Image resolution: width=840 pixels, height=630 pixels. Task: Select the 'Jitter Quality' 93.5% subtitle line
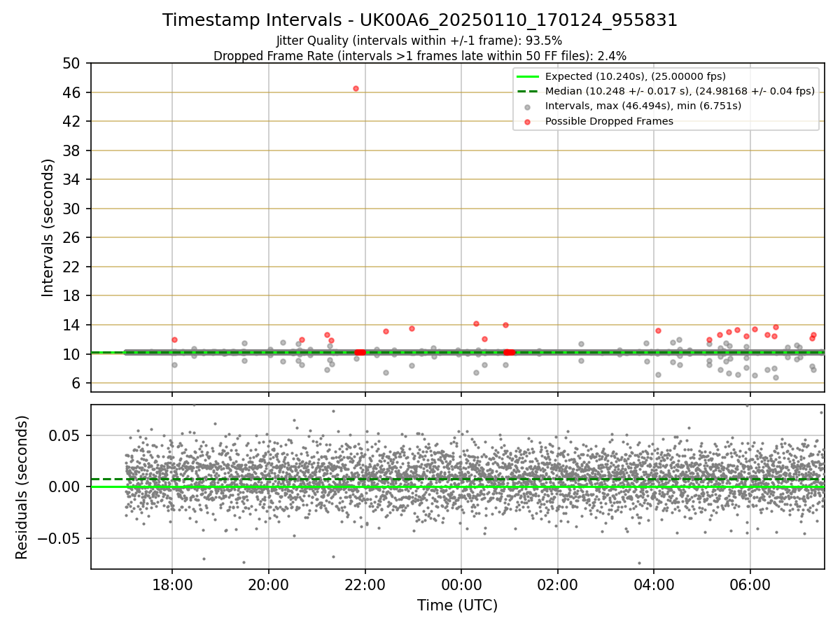pos(419,41)
